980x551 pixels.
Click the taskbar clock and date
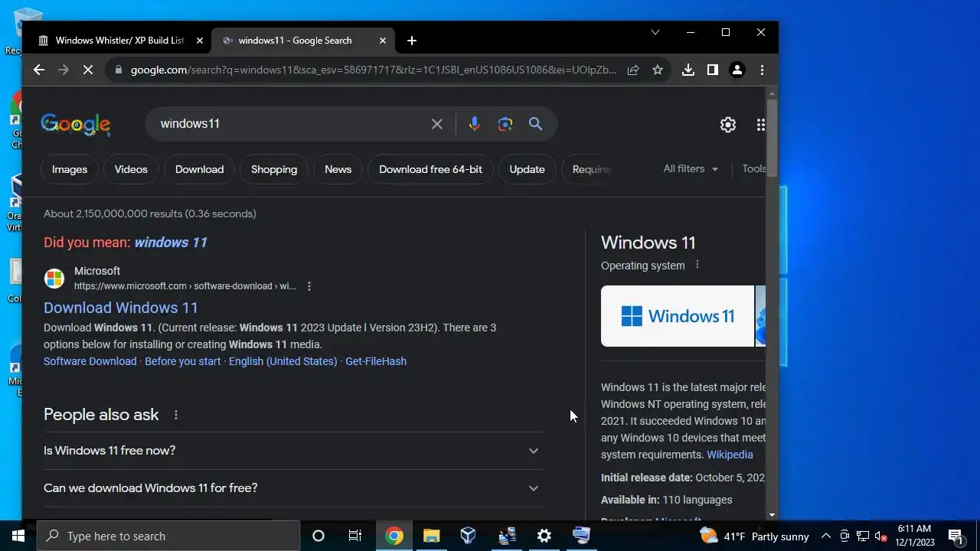(914, 536)
